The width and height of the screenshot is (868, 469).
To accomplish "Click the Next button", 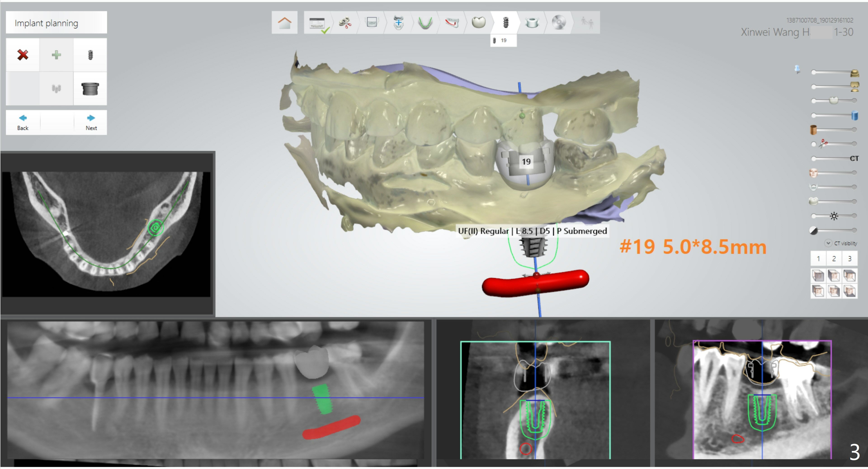I will (91, 122).
